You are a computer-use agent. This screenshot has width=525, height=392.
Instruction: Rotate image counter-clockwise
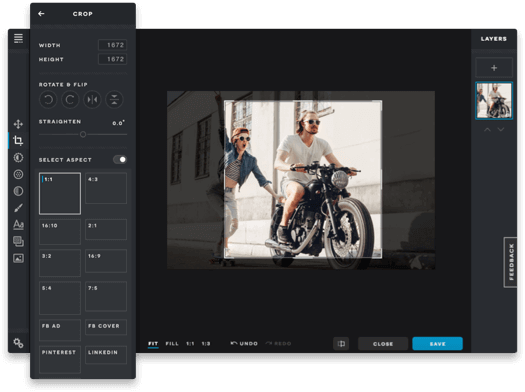pyautogui.click(x=48, y=100)
